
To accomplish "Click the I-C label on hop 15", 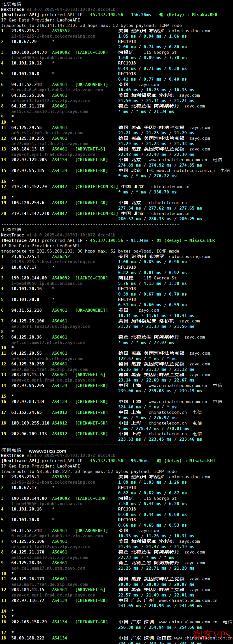I will 150,171.
